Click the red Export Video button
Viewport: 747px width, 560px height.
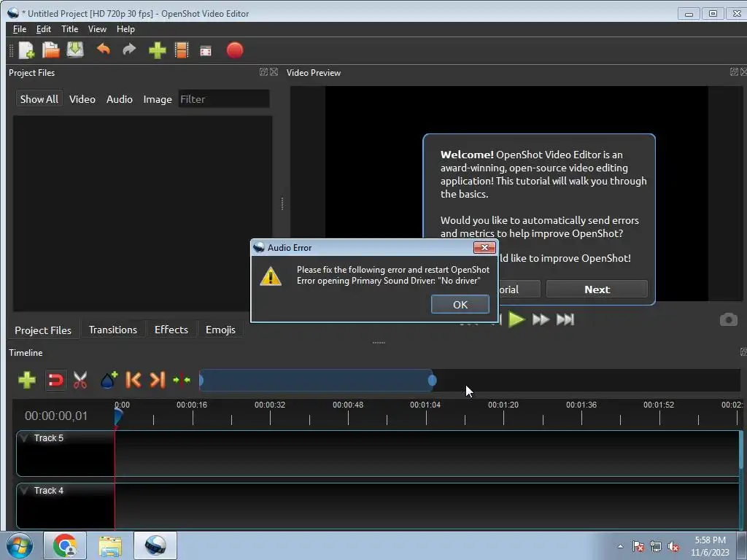coord(235,50)
